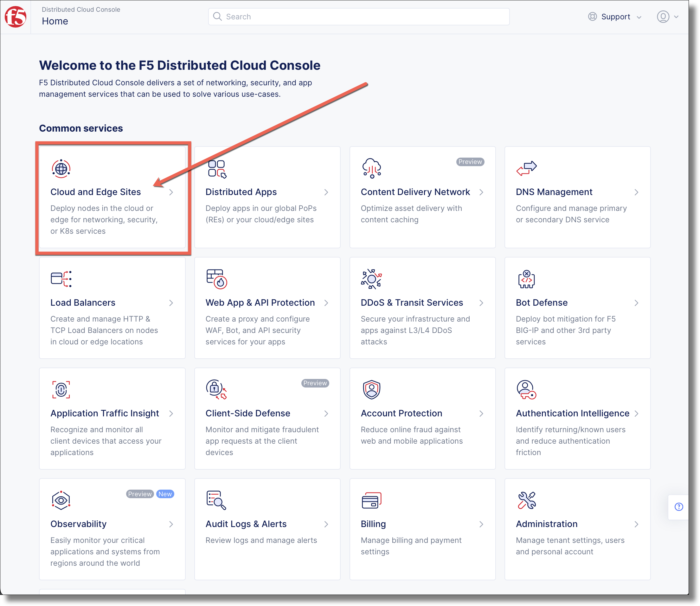Image resolution: width=700 pixels, height=606 pixels.
Task: Open the Bot Defense title link
Action: coord(542,302)
